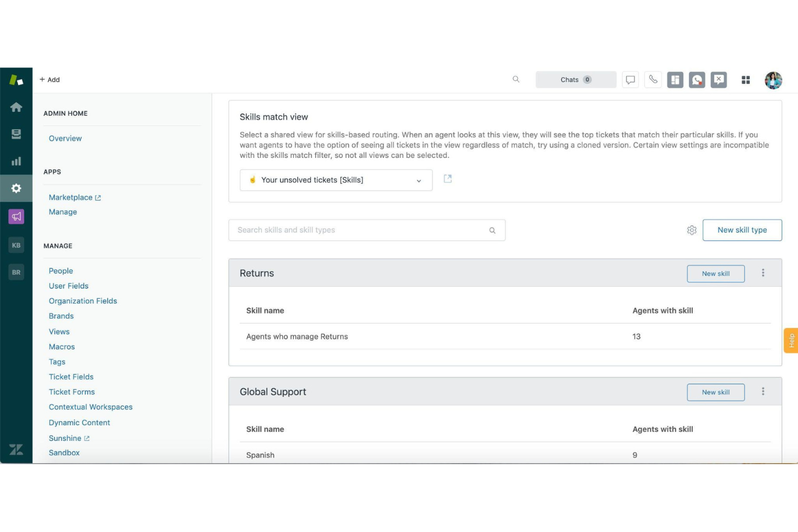798x532 pixels.
Task: Select the Admin gear icon in the sidebar
Action: (16, 188)
